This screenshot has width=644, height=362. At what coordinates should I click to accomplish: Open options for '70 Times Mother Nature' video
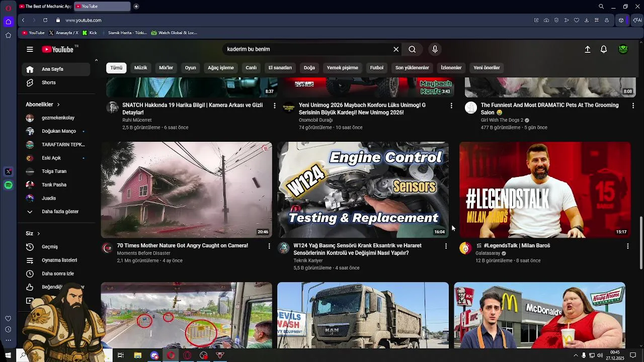269,246
